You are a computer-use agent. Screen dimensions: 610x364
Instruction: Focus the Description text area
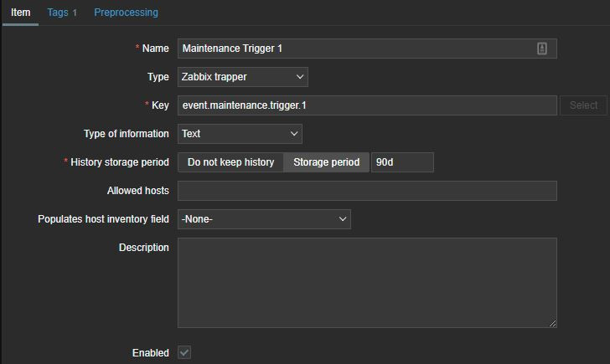pyautogui.click(x=367, y=282)
